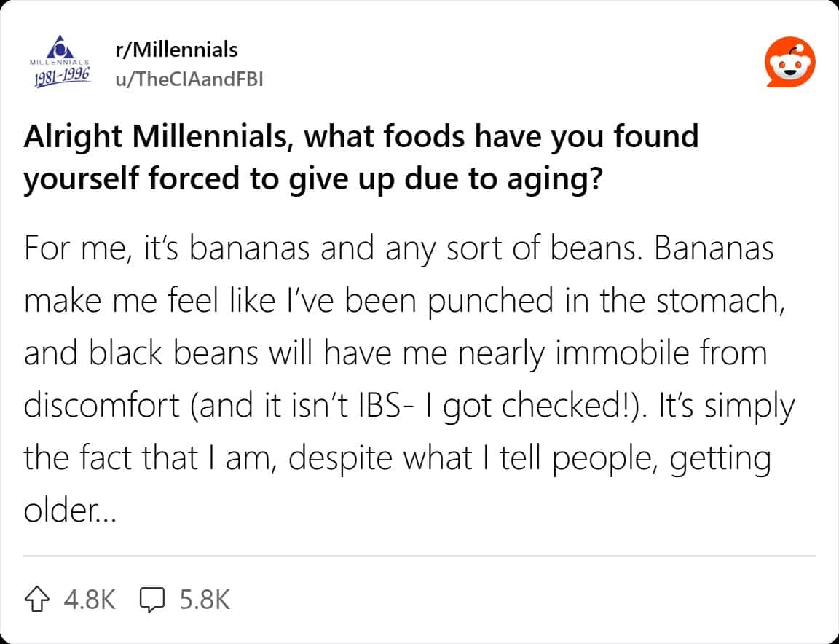This screenshot has width=839, height=644.
Task: Open the post title about foods and aging
Action: (362, 157)
